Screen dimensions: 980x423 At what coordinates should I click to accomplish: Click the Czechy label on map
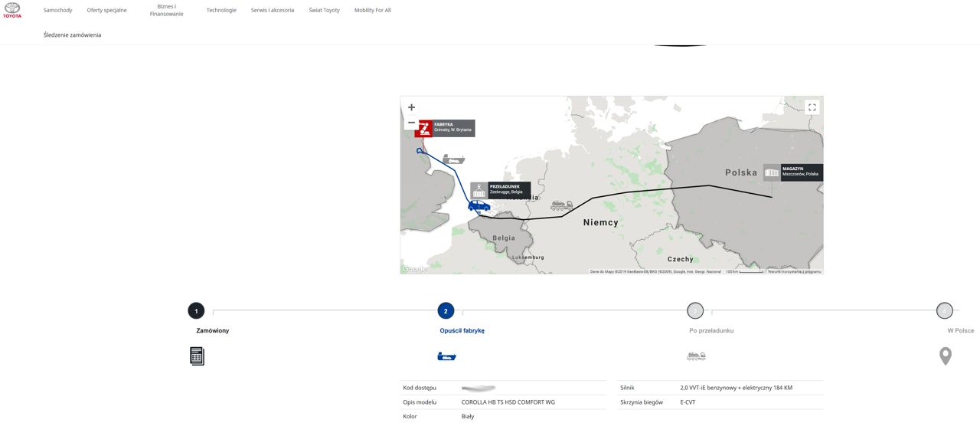[x=680, y=259]
